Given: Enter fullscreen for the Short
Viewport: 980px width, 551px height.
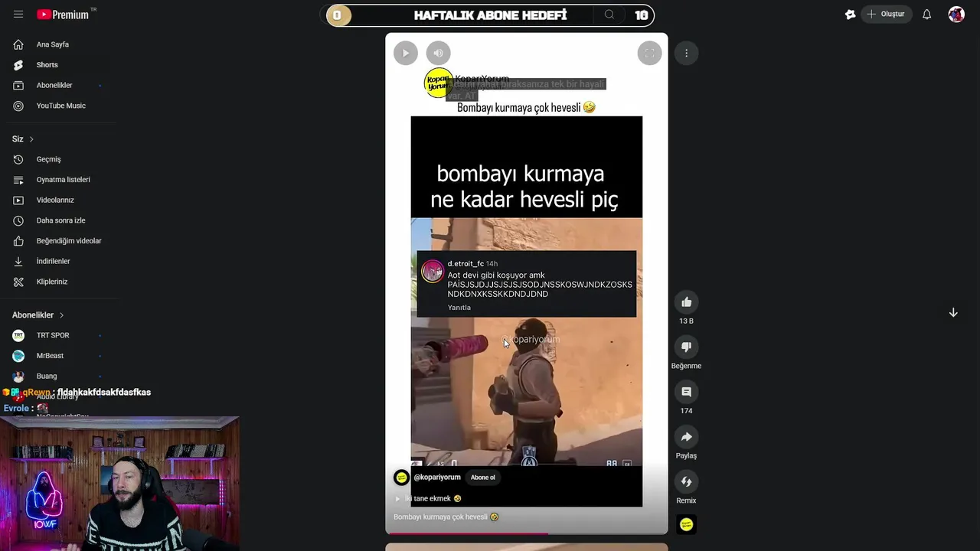Looking at the screenshot, I should [649, 53].
